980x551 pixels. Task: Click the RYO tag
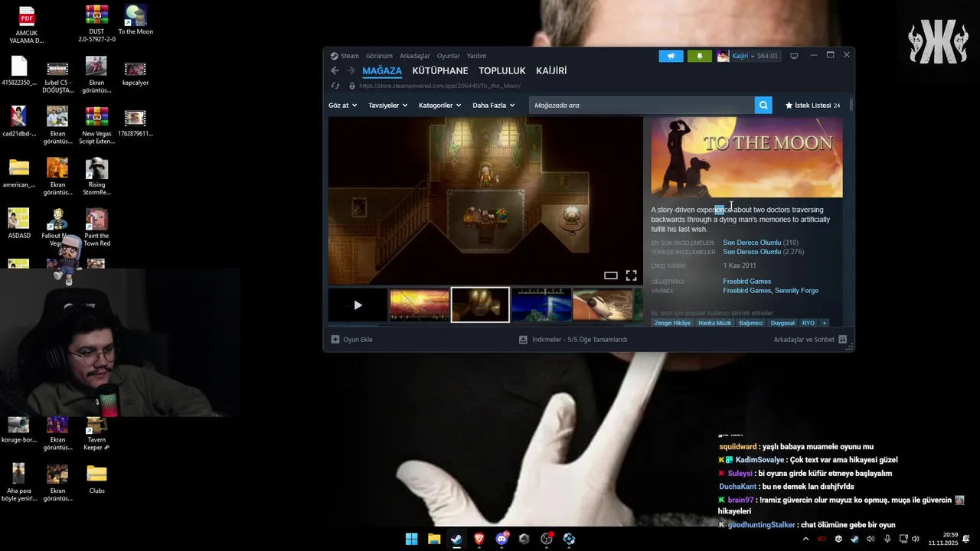point(808,323)
